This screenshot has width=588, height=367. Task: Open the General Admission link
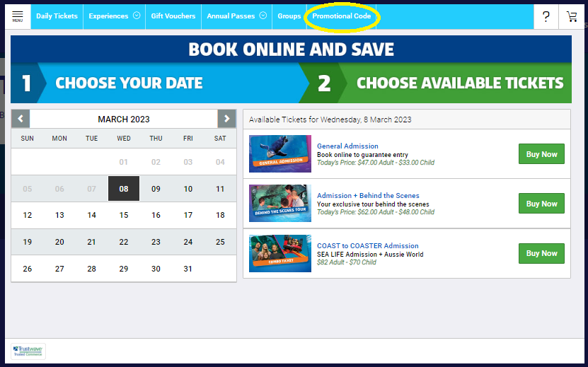click(347, 146)
